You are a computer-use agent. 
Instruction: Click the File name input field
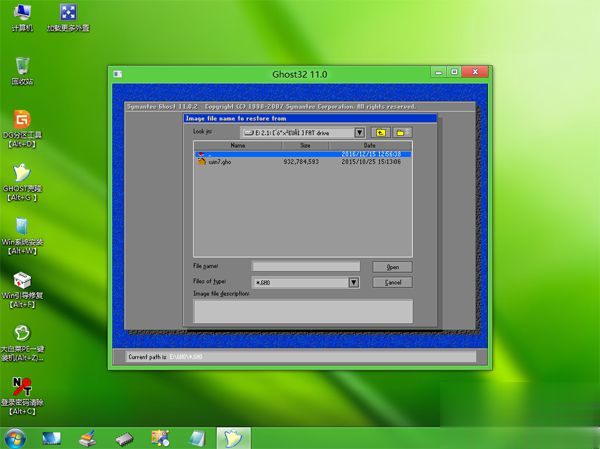click(305, 266)
